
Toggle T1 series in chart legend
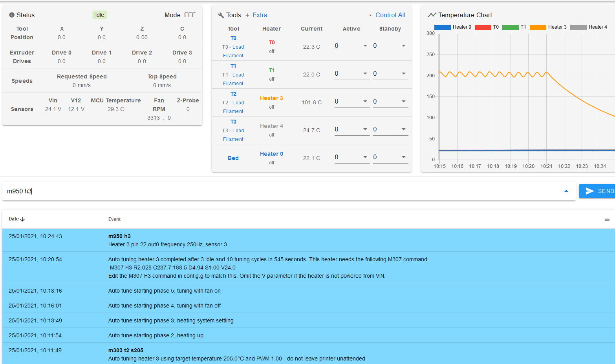pyautogui.click(x=514, y=27)
